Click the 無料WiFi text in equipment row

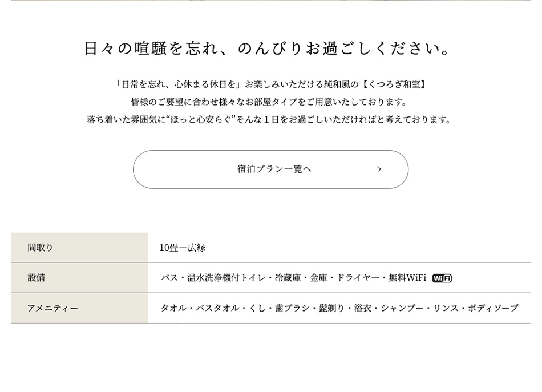point(407,278)
